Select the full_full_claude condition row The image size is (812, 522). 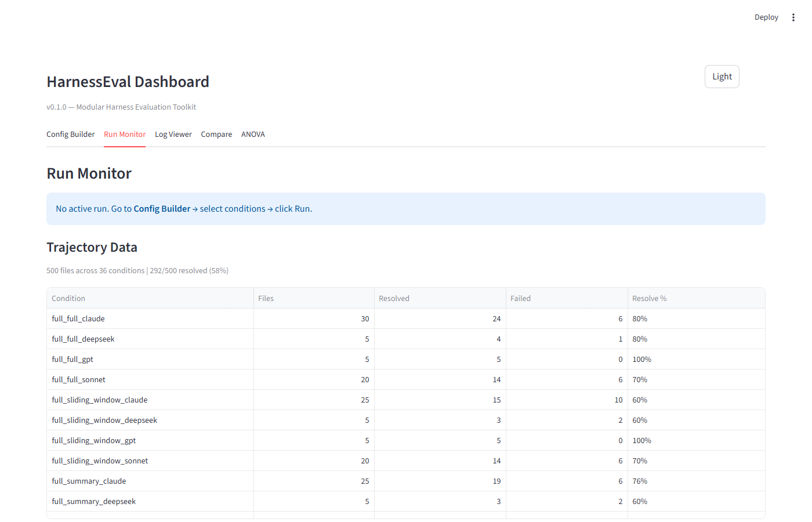coord(78,318)
